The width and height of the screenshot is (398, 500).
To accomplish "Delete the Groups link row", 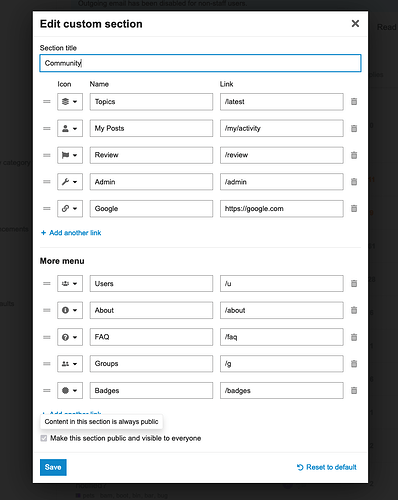I will tap(354, 364).
